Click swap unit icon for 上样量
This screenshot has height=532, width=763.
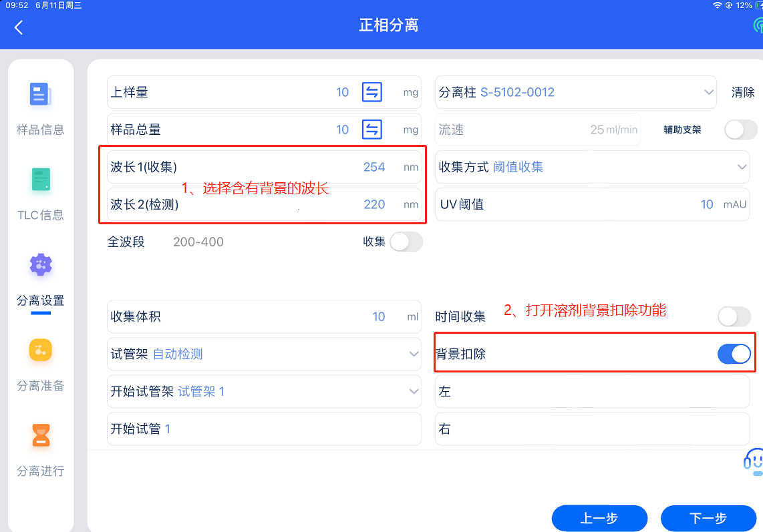372,92
